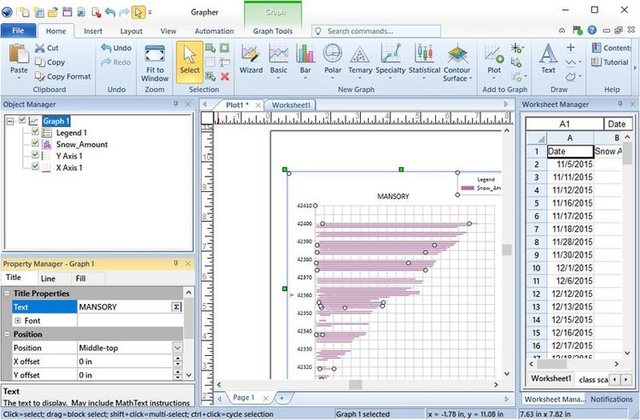640x420 pixels.
Task: Click Plot in Add to Graph
Action: tap(494, 60)
